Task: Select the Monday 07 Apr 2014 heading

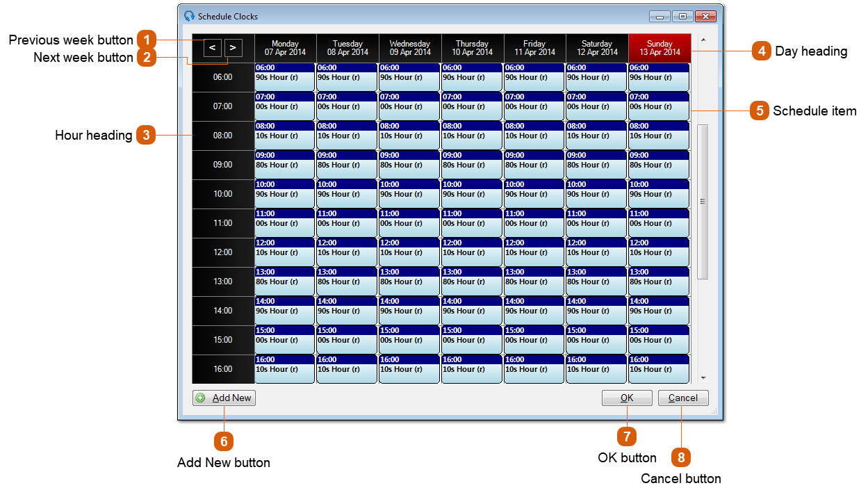Action: point(284,47)
